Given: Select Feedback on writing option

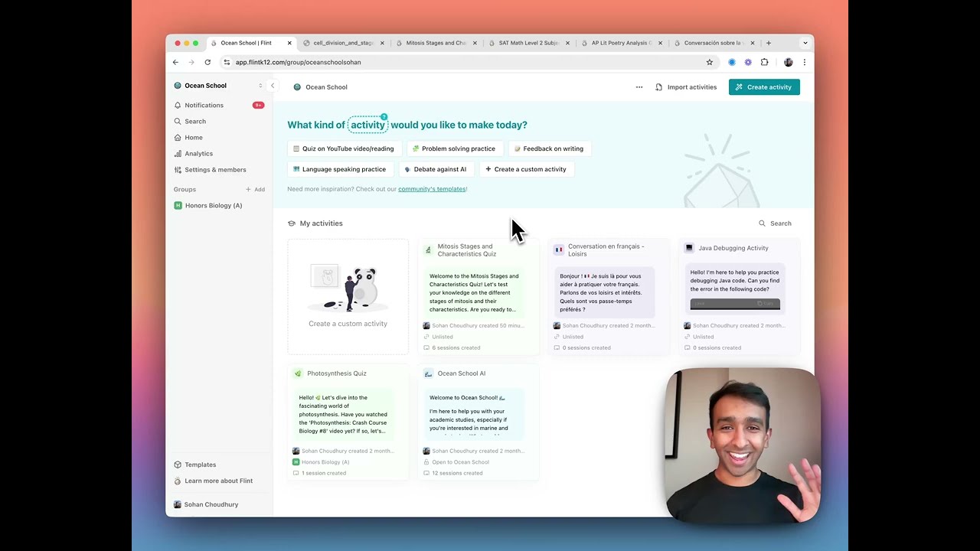Looking at the screenshot, I should point(548,148).
